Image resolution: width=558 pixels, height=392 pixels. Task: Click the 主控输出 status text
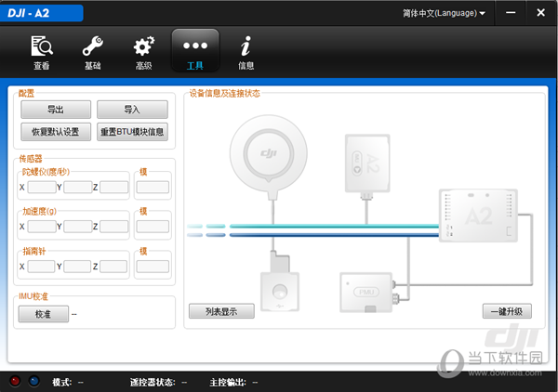(233, 383)
